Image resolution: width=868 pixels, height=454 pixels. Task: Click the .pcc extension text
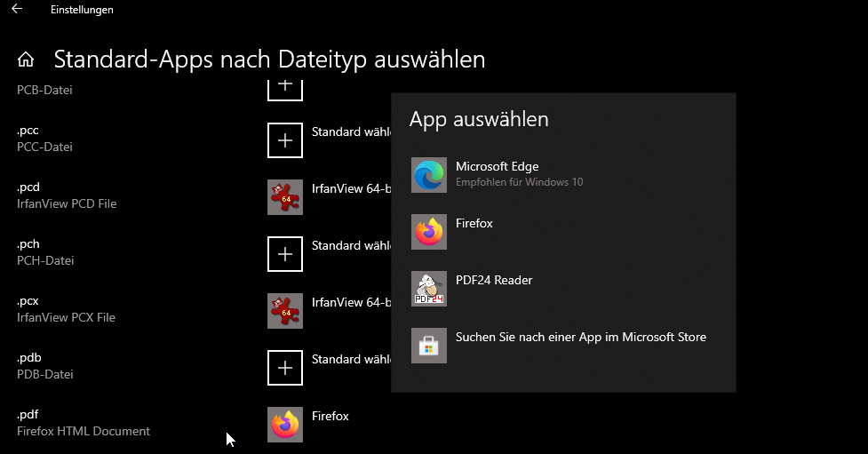(x=28, y=131)
